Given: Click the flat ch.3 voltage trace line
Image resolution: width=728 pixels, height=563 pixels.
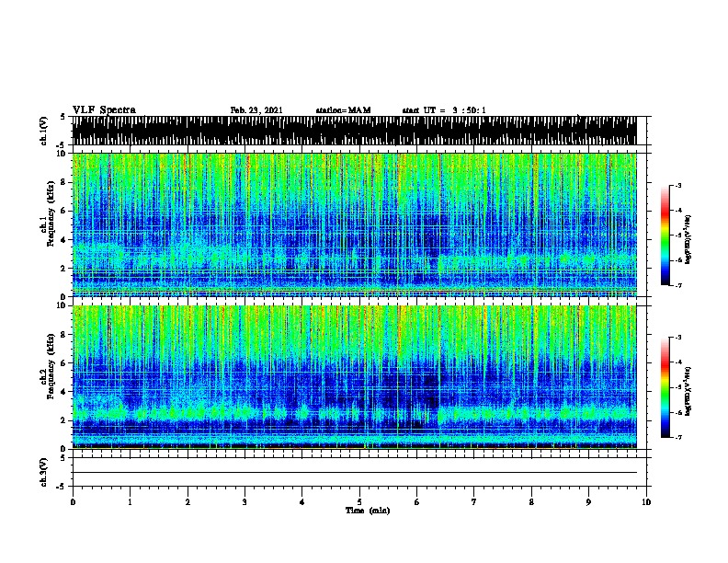Looking at the screenshot, I should 354,473.
